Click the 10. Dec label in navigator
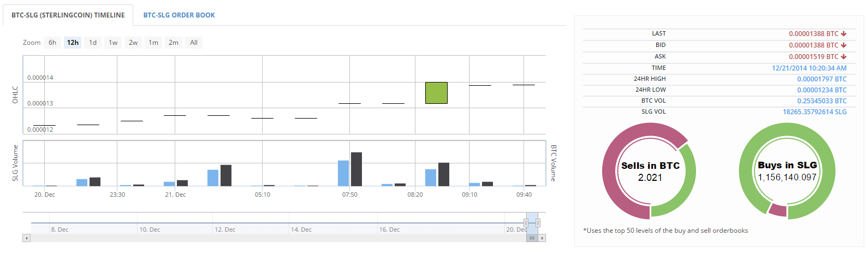Image resolution: width=868 pixels, height=253 pixels. pyautogui.click(x=150, y=230)
